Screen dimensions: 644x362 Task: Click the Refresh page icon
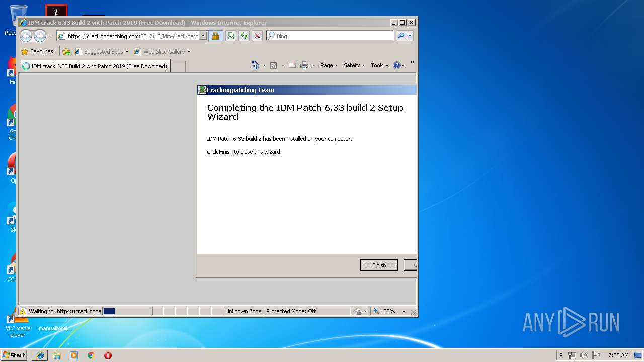pyautogui.click(x=244, y=36)
